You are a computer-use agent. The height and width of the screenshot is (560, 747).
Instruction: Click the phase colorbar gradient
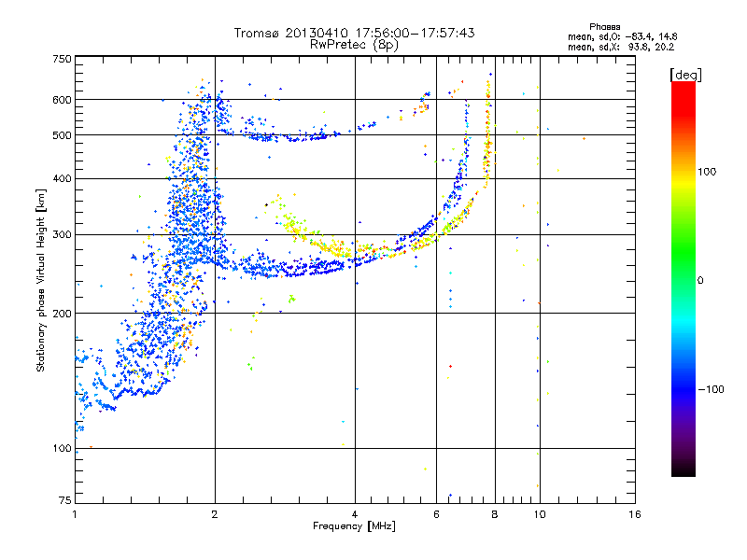(684, 278)
